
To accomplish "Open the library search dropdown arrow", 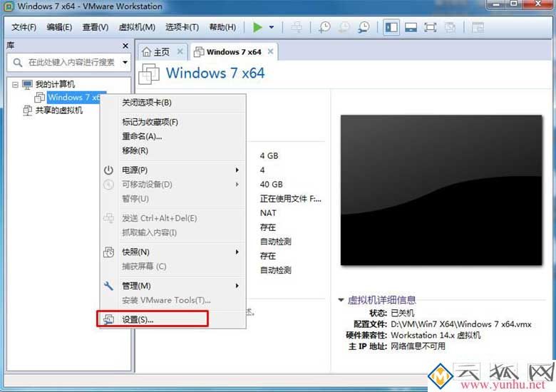I will point(125,63).
